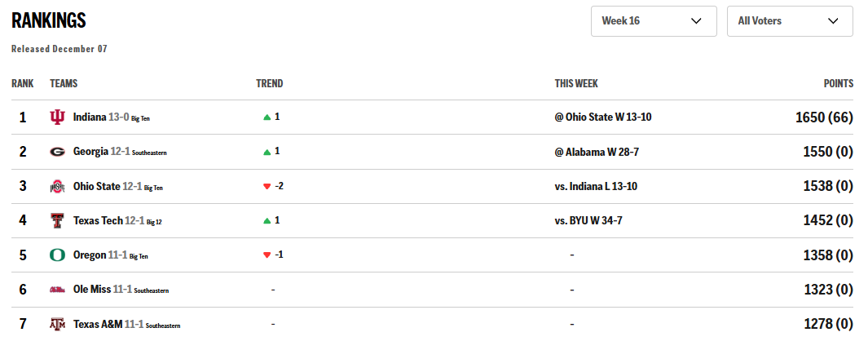Click the Indiana Hoosiers team logo

click(57, 117)
